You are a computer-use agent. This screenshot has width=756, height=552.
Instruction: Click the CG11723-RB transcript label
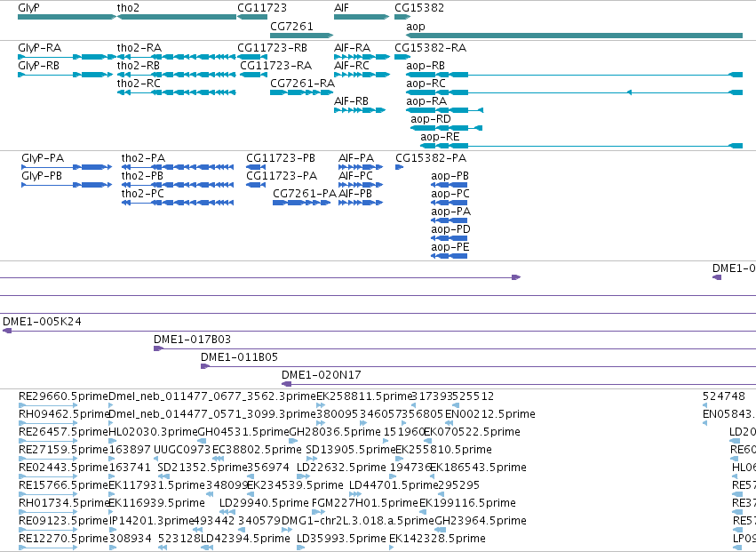coord(272,48)
